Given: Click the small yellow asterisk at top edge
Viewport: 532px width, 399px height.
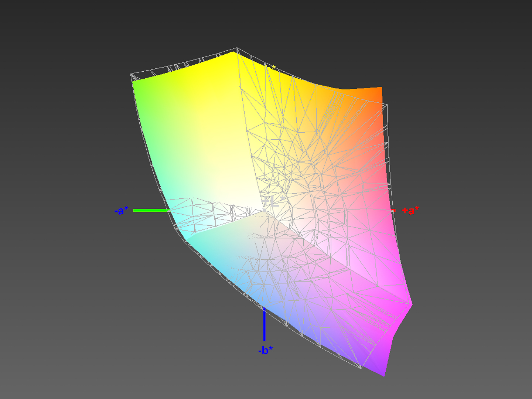Looking at the screenshot, I should pyautogui.click(x=273, y=67).
